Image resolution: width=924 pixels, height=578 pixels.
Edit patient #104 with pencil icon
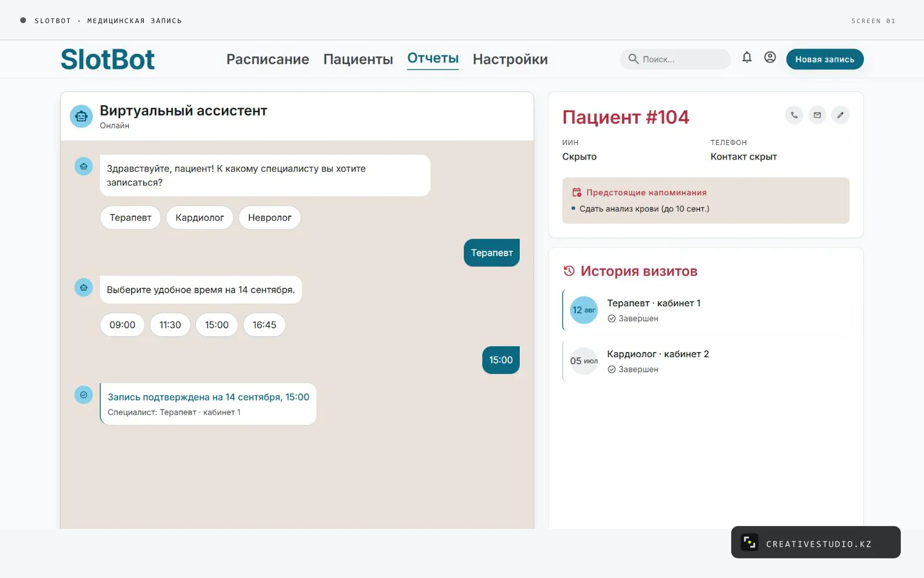(840, 115)
